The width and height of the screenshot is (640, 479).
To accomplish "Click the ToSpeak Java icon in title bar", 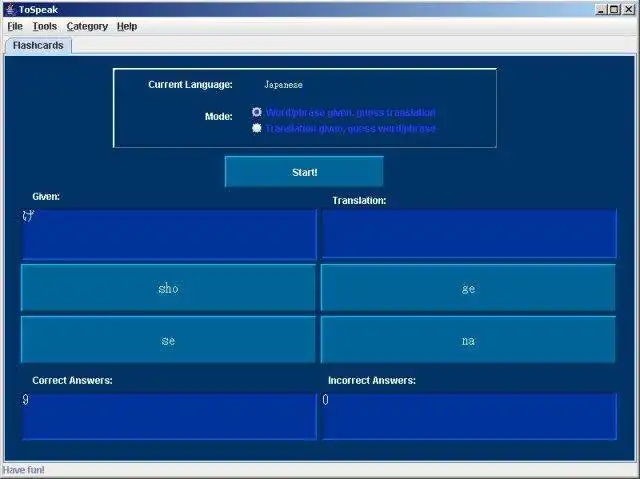I will (x=10, y=9).
